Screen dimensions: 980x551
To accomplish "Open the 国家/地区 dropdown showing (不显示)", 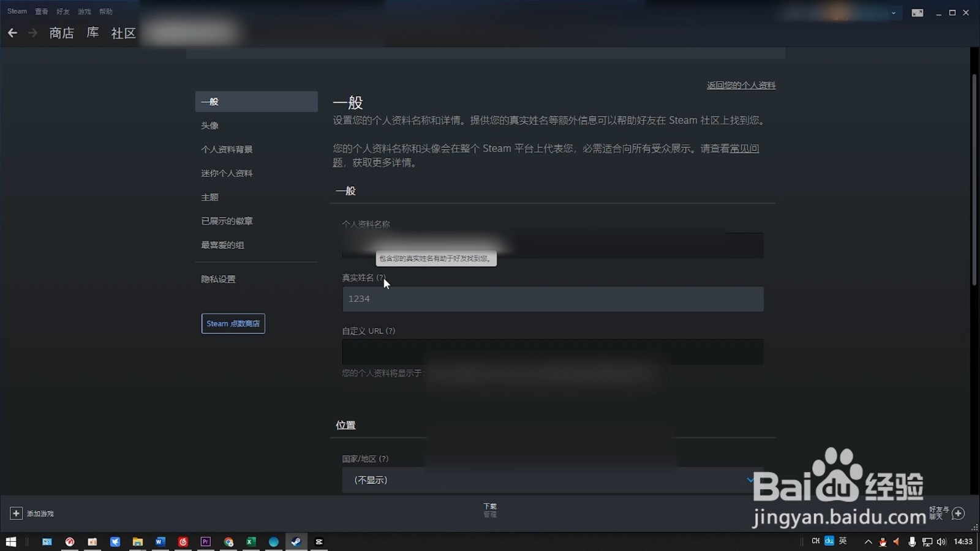I will (552, 480).
